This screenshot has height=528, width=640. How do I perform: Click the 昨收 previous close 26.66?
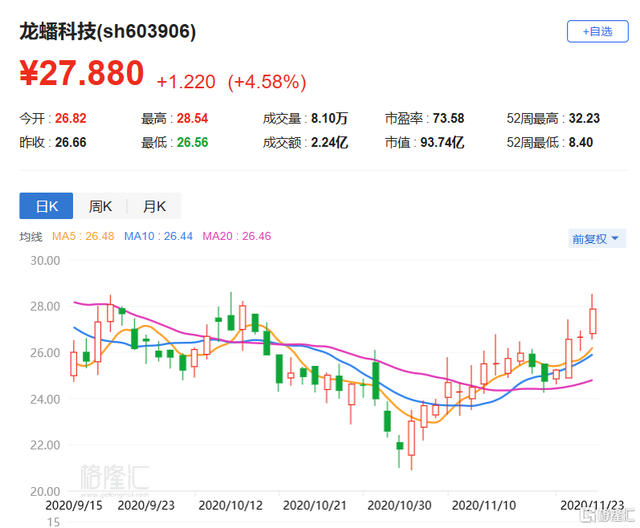[71, 142]
